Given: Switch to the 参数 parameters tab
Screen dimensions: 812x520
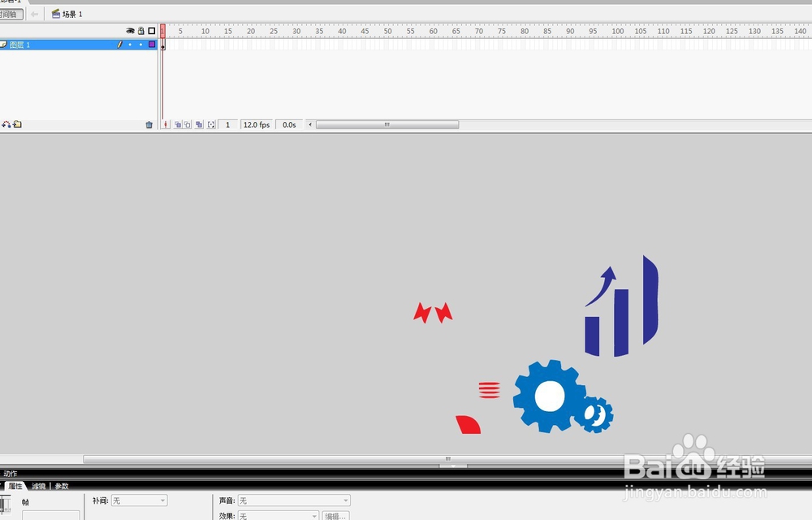Looking at the screenshot, I should 62,486.
